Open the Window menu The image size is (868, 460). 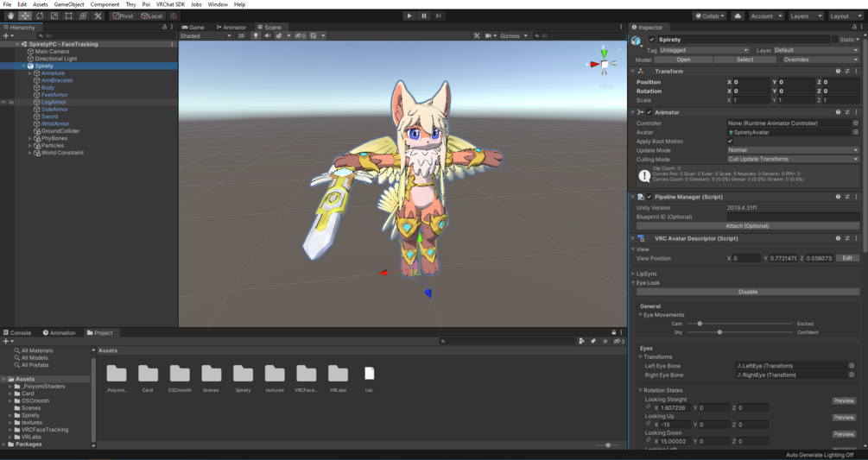[218, 4]
